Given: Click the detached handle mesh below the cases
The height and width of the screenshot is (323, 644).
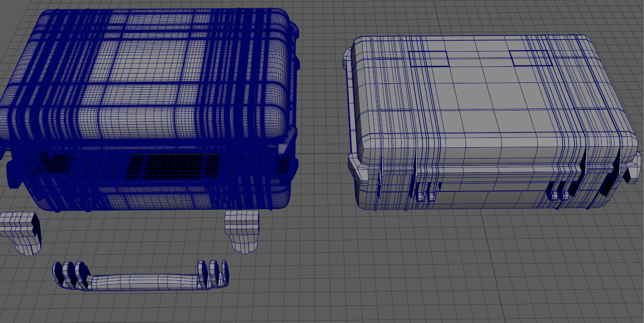Looking at the screenshot, I should point(143,280).
